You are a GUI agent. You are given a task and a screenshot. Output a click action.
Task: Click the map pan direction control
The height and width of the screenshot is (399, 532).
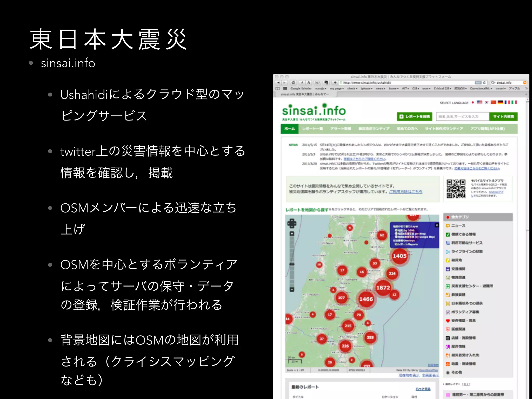(x=292, y=223)
